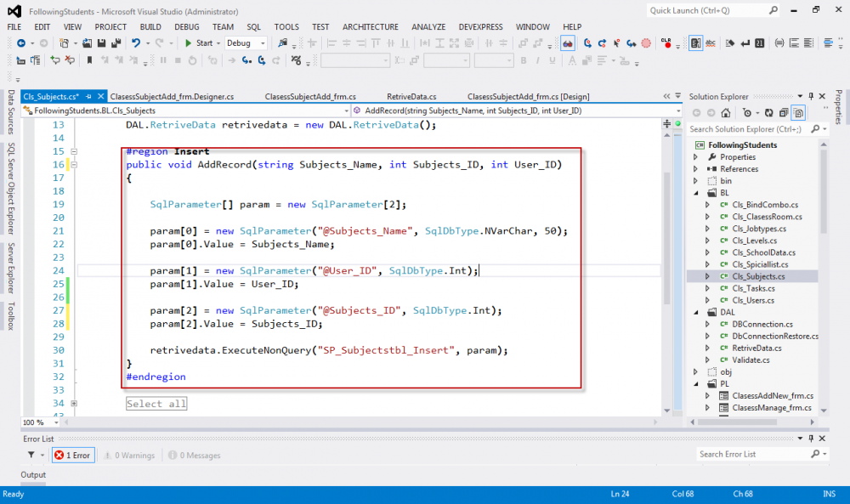Toggle the 1 Error filter button
The width and height of the screenshot is (850, 504).
pyautogui.click(x=74, y=456)
